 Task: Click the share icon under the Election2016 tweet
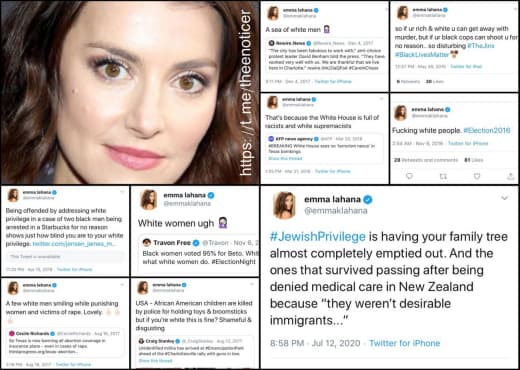click(x=511, y=176)
